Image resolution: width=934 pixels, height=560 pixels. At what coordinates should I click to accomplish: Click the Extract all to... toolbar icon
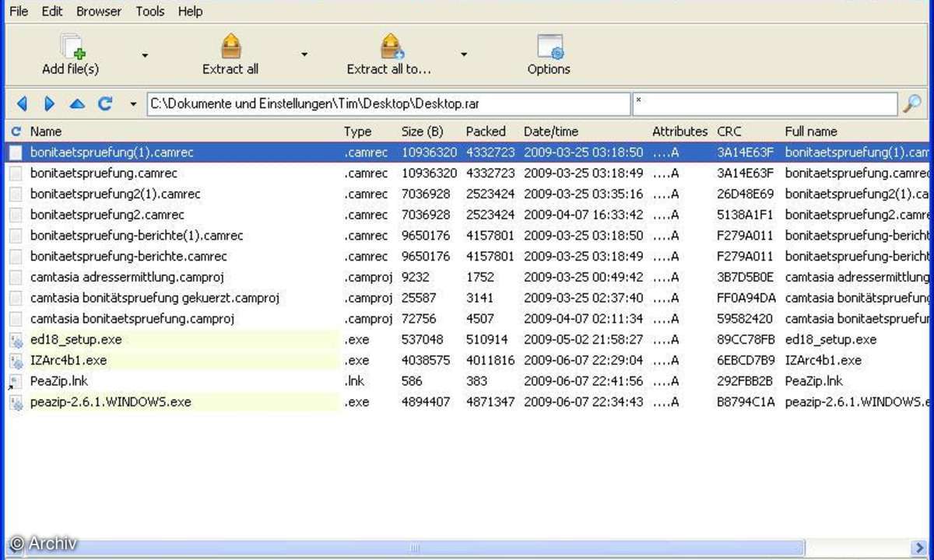(392, 47)
